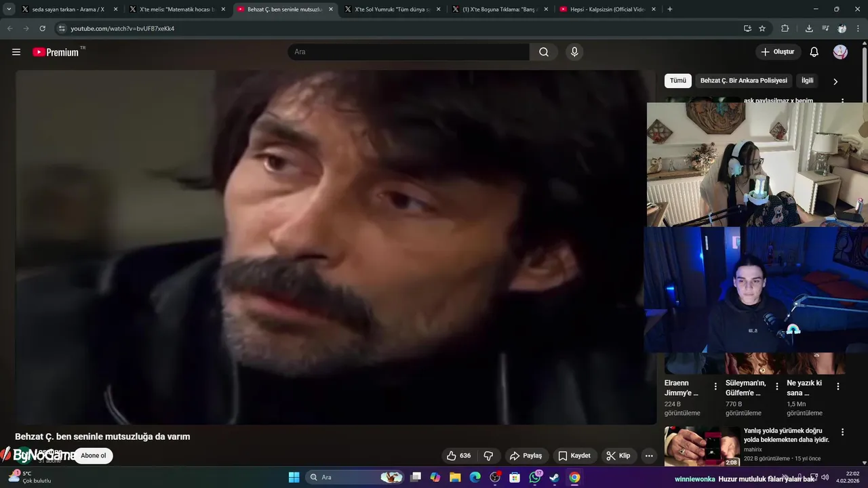Open Yanlış yolda yürümek video thumbnail

tap(702, 446)
